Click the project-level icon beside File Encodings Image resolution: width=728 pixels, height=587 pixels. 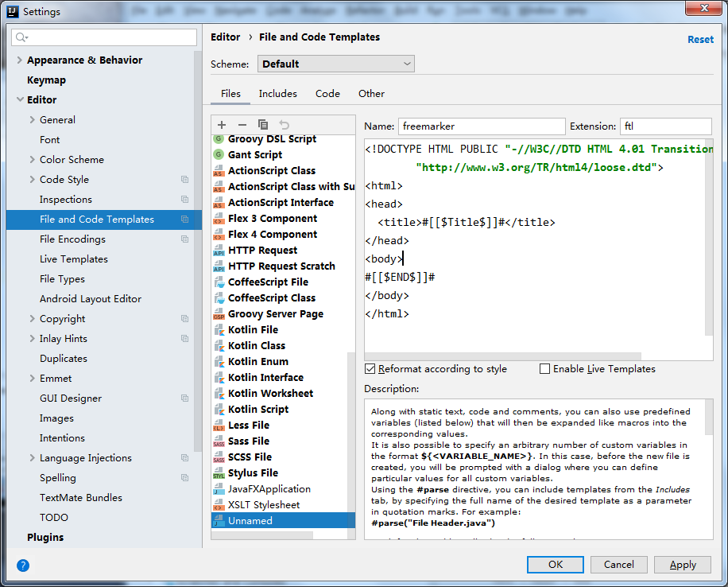(185, 239)
